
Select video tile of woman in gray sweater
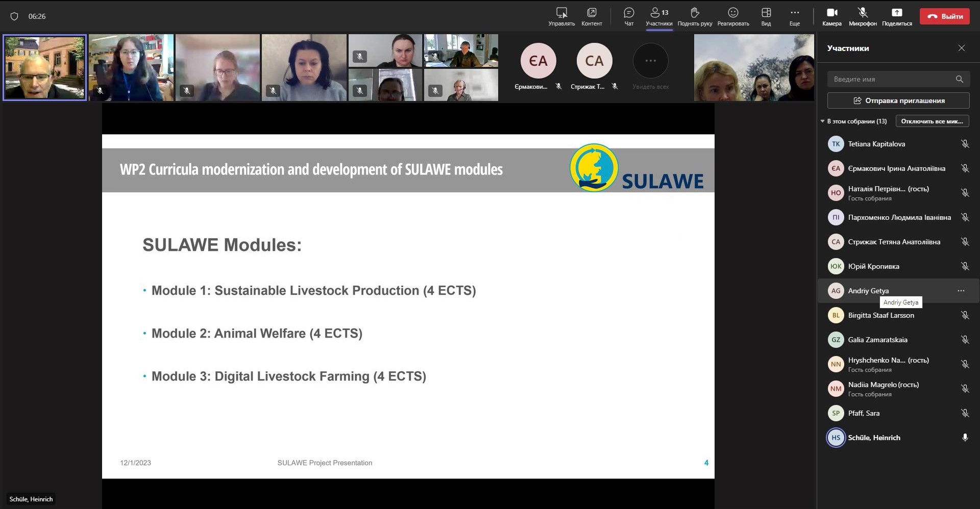[x=304, y=67]
